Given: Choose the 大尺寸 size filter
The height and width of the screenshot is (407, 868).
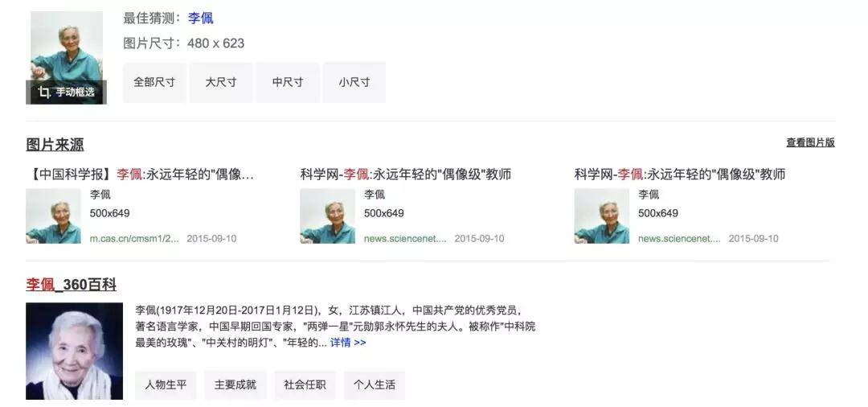Looking at the screenshot, I should [x=221, y=83].
